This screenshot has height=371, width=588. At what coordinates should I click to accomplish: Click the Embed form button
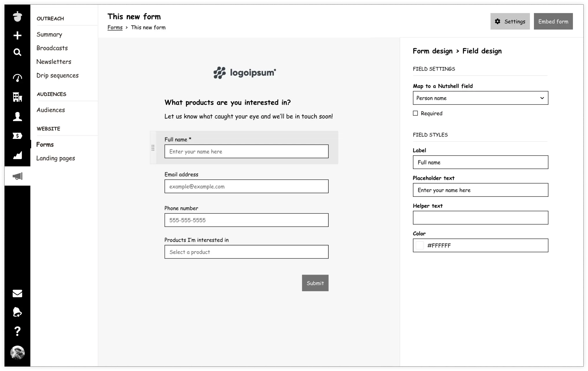pos(553,21)
